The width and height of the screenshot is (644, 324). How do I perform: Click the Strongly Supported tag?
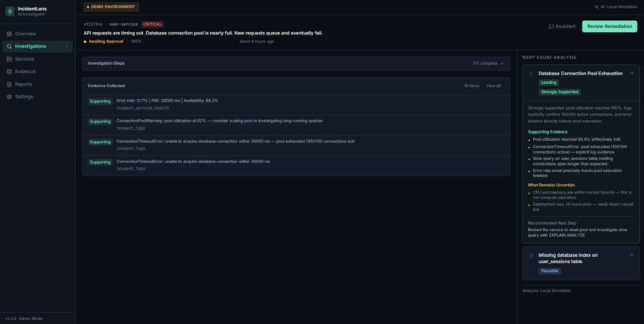click(x=559, y=92)
